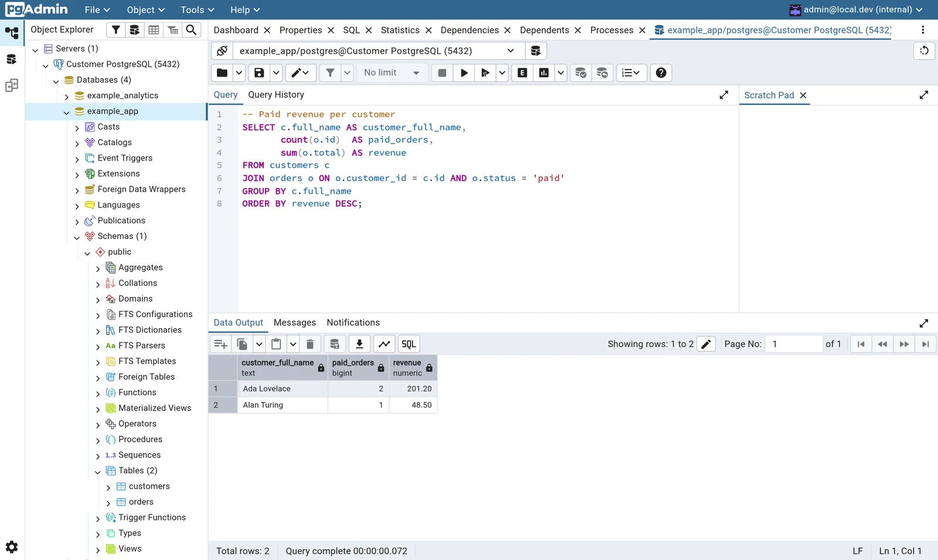Screen dimensions: 938x560
Task: Click the connection status icon
Action: coord(222,51)
